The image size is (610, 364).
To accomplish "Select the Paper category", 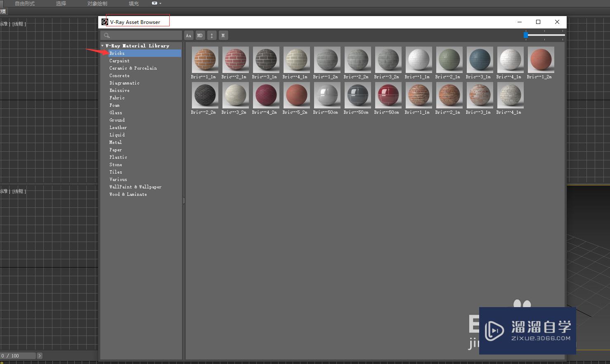I will tap(116, 150).
